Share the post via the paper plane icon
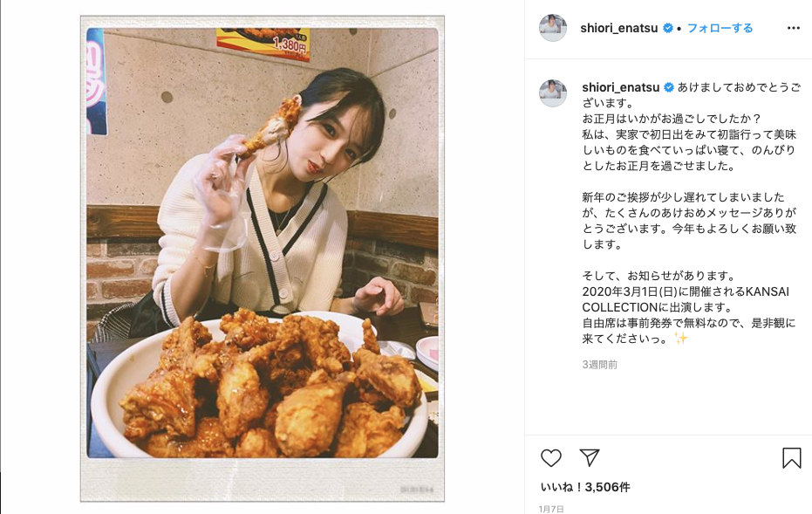The height and width of the screenshot is (514, 812). (590, 457)
